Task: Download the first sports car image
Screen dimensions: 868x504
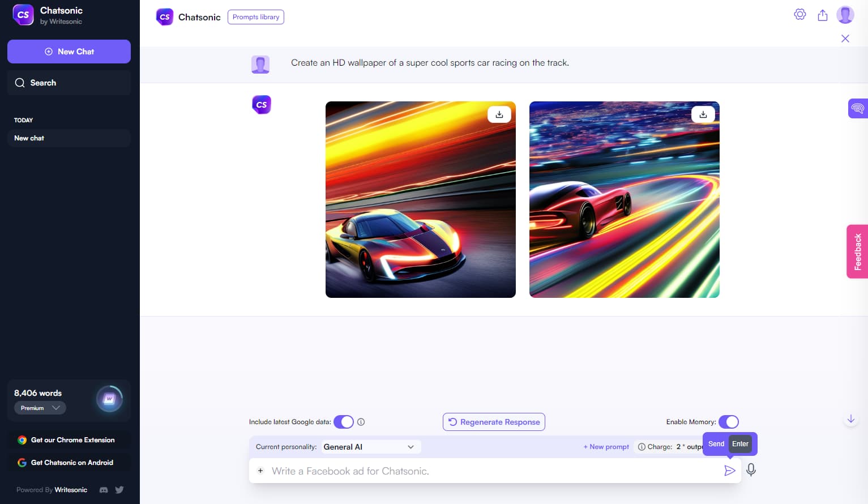Action: (499, 114)
